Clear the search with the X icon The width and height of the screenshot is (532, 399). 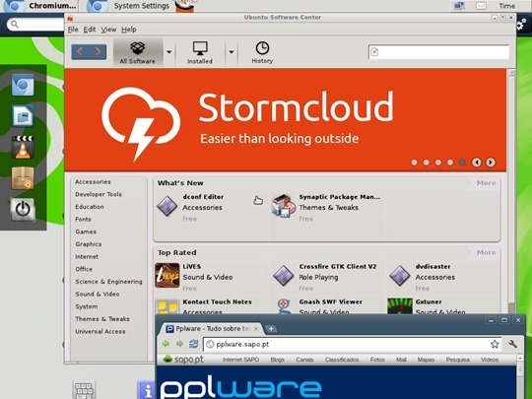[374, 52]
